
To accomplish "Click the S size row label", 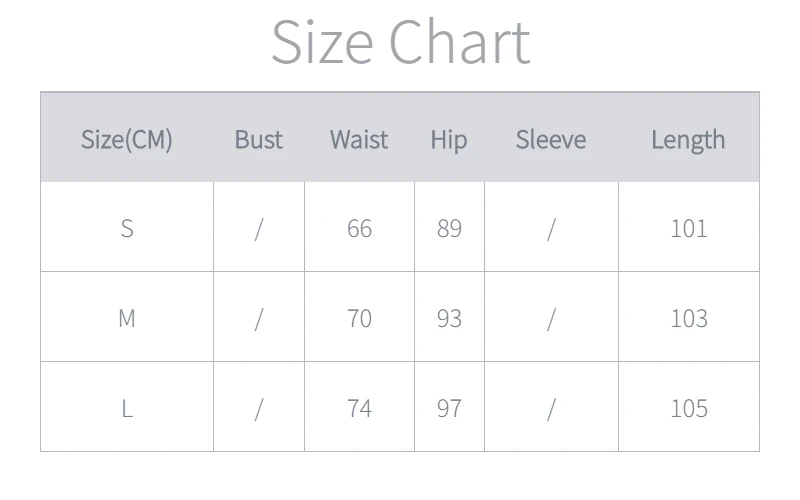I will [127, 228].
